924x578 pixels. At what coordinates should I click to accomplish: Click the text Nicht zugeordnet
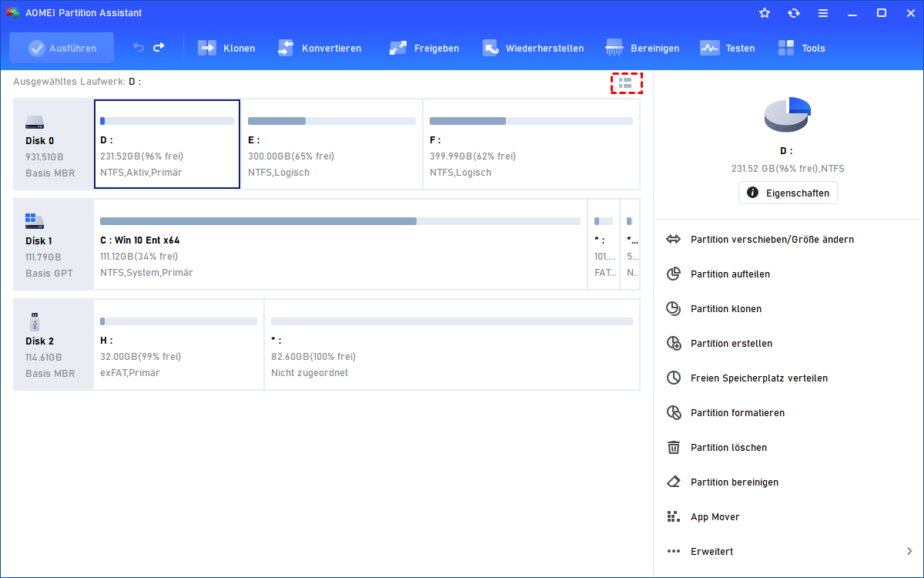coord(310,373)
